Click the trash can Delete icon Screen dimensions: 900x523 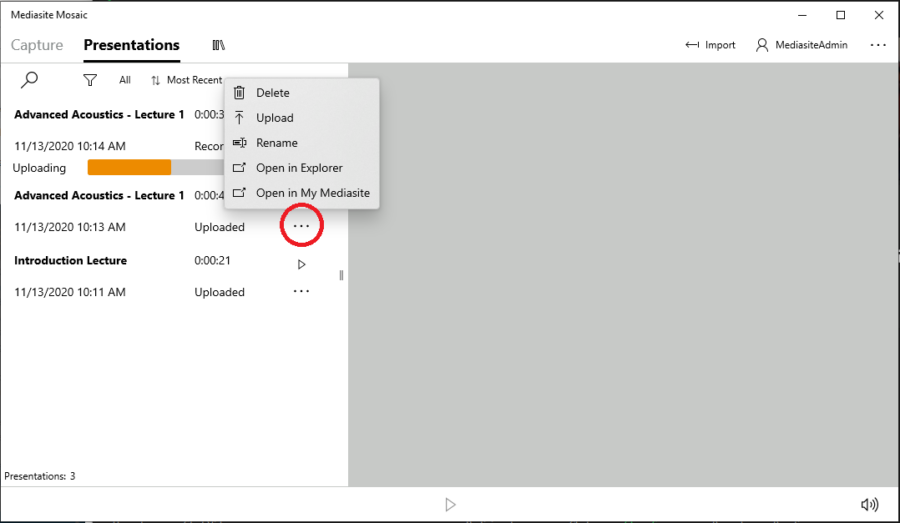(239, 92)
